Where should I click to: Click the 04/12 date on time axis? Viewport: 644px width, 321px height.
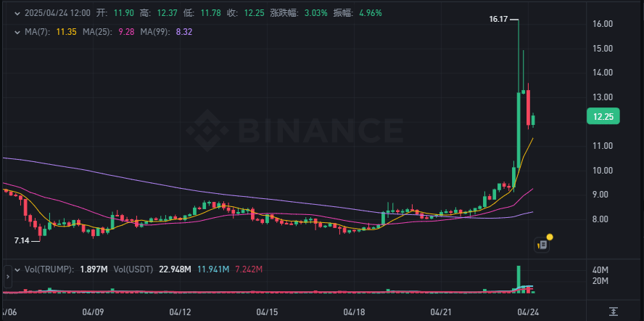pos(179,312)
